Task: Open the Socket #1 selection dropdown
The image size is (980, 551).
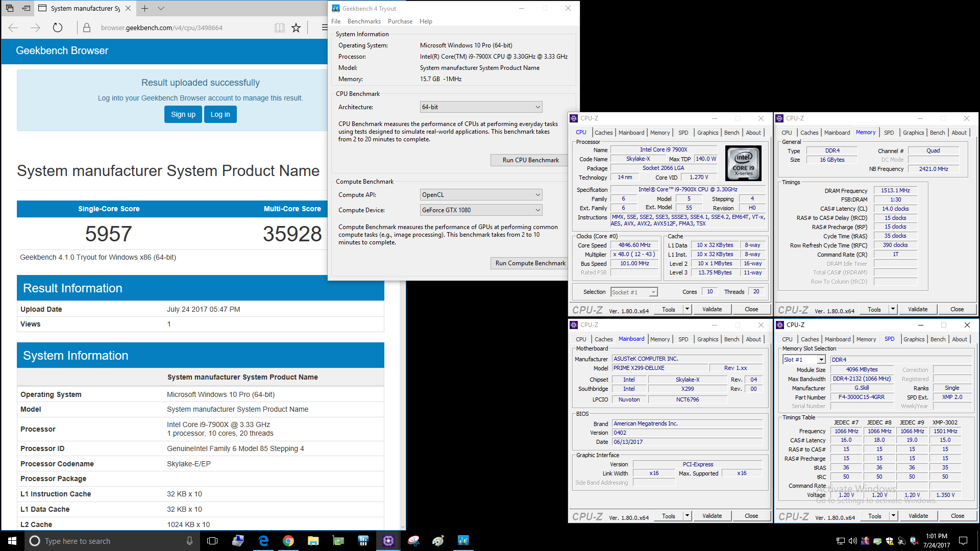Action: 634,292
